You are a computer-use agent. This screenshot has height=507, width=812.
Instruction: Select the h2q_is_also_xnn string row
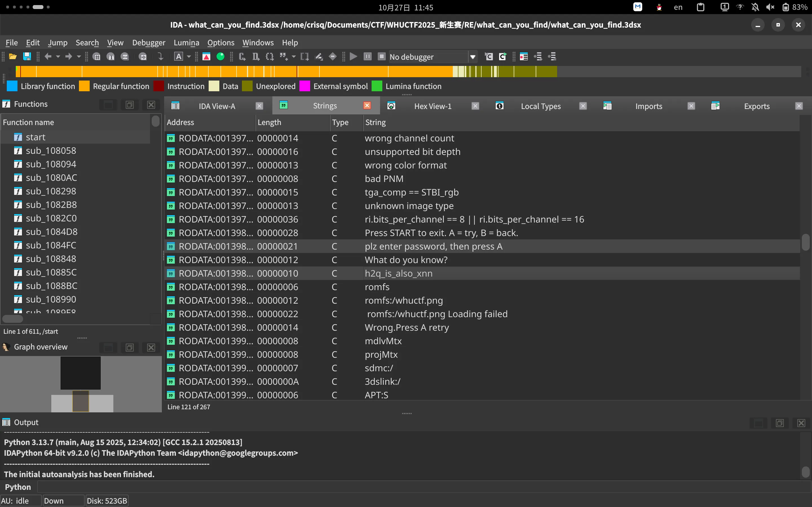(x=398, y=273)
